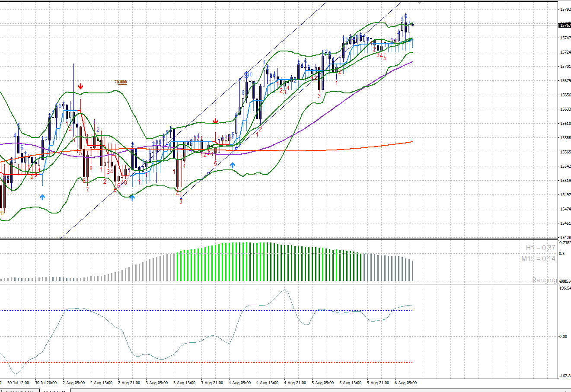Screen dimensions: 571x392
Task: Click the red number 8 signal counter label
Action: (91, 168)
